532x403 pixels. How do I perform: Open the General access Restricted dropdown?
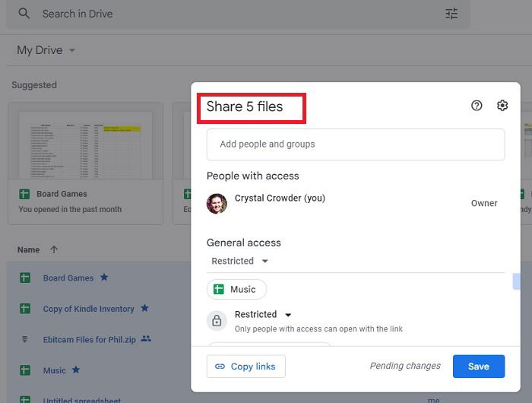pyautogui.click(x=240, y=261)
